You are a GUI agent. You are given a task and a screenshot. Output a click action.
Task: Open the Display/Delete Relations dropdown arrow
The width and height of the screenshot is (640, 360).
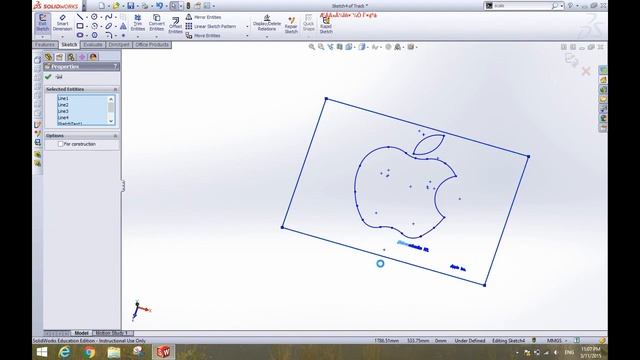(267, 37)
